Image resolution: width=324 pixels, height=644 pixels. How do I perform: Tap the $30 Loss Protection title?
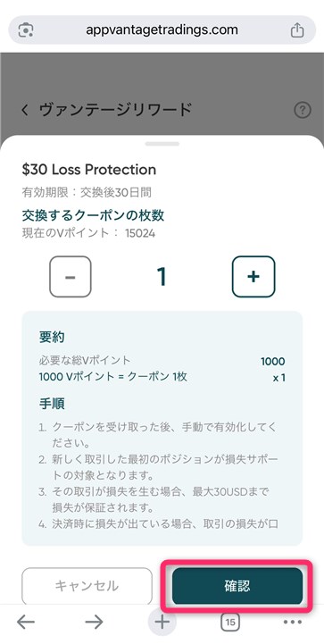[x=88, y=170]
